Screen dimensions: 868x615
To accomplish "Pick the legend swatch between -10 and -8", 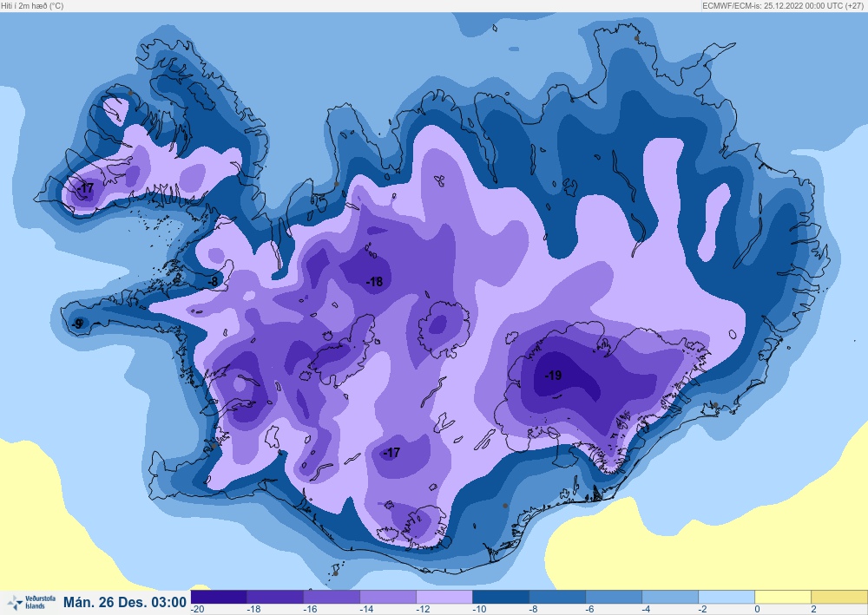I will (501, 598).
